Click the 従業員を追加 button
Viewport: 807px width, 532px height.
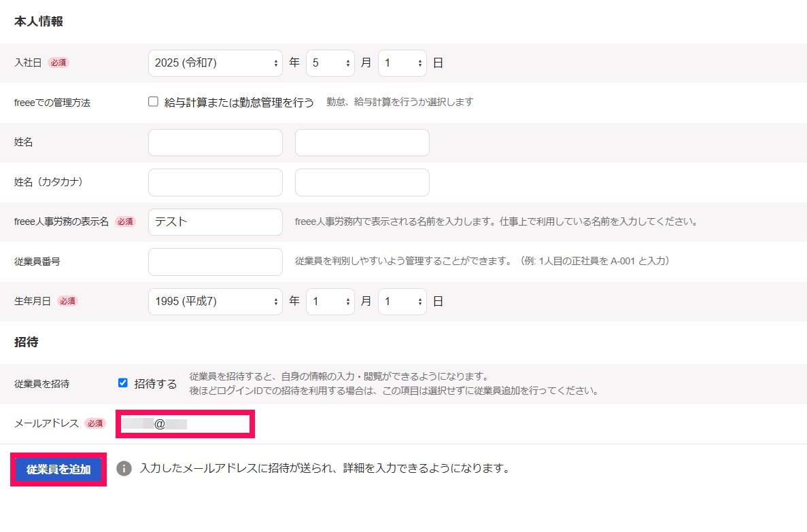(x=58, y=469)
